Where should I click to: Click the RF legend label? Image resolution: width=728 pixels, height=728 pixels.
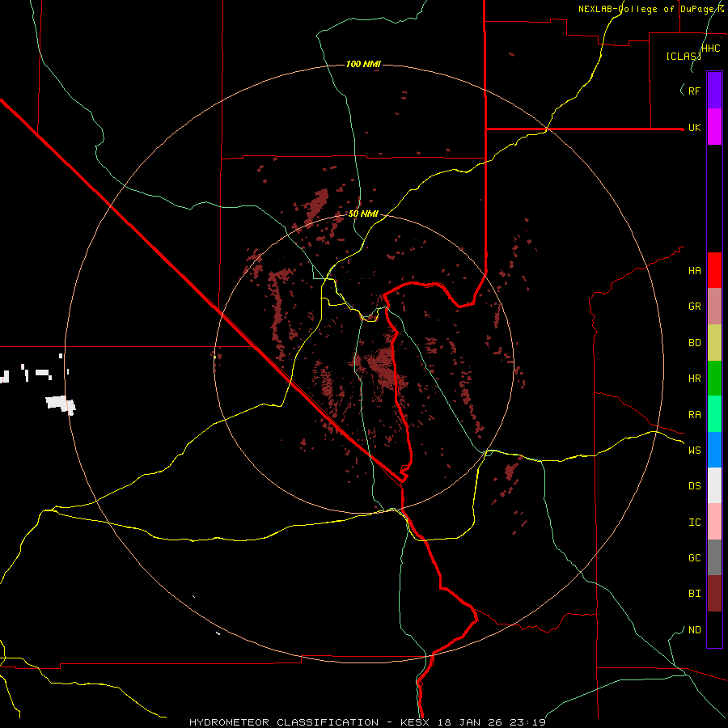coord(695,91)
